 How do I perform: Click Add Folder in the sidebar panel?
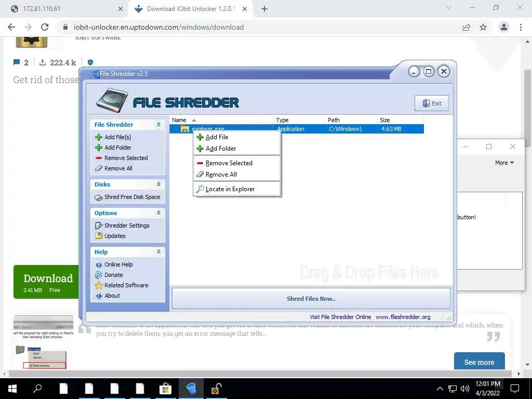pyautogui.click(x=118, y=148)
